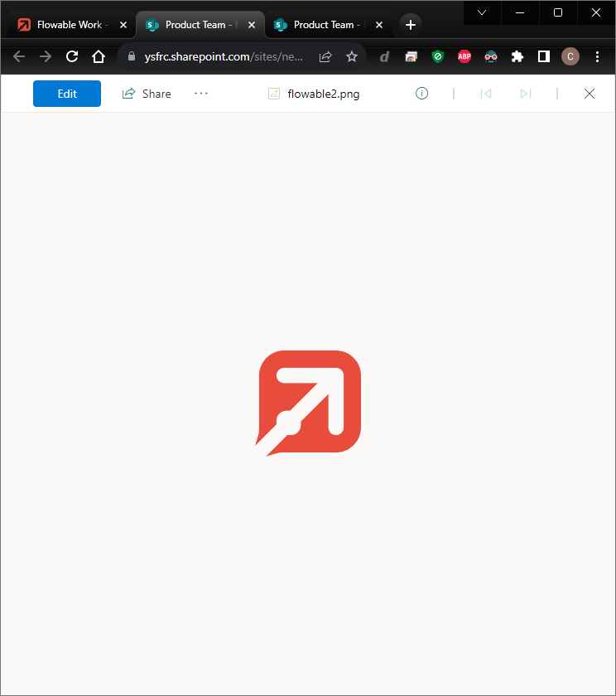Open the profile avatar C
The width and height of the screenshot is (616, 696).
click(x=570, y=56)
